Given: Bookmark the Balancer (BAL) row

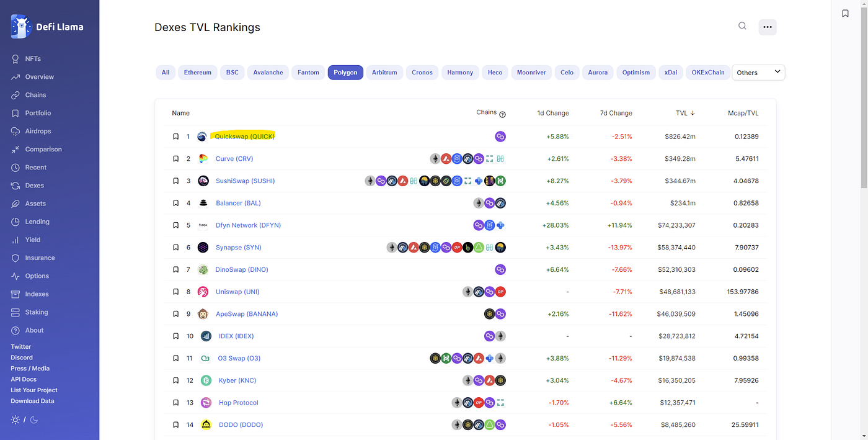Looking at the screenshot, I should [x=176, y=203].
